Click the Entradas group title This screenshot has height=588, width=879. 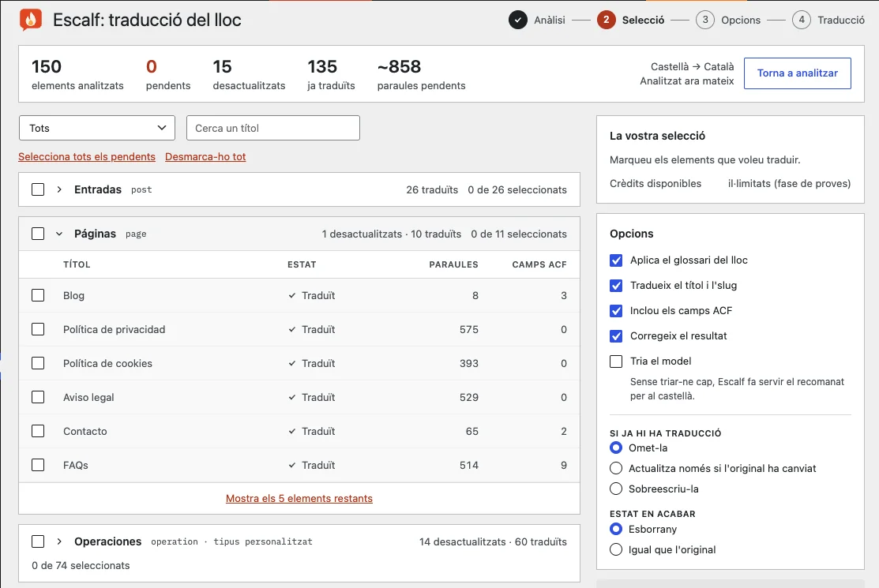pyautogui.click(x=98, y=190)
